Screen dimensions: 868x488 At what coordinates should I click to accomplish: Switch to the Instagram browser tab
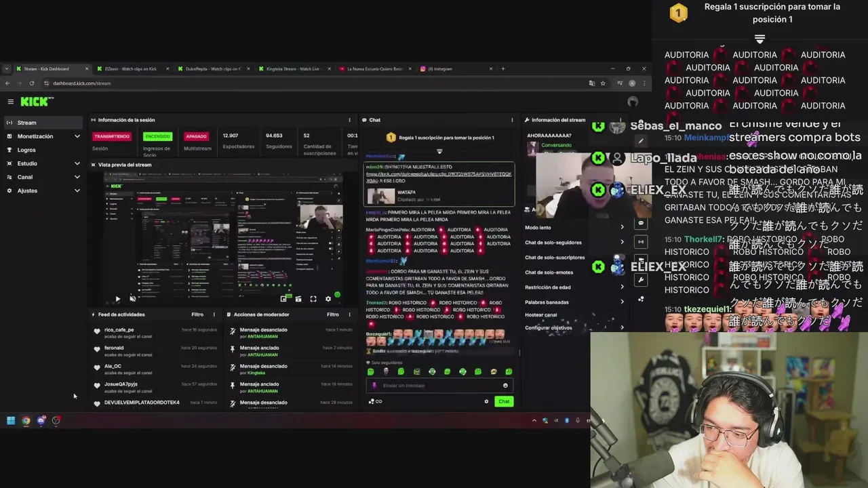coord(456,68)
